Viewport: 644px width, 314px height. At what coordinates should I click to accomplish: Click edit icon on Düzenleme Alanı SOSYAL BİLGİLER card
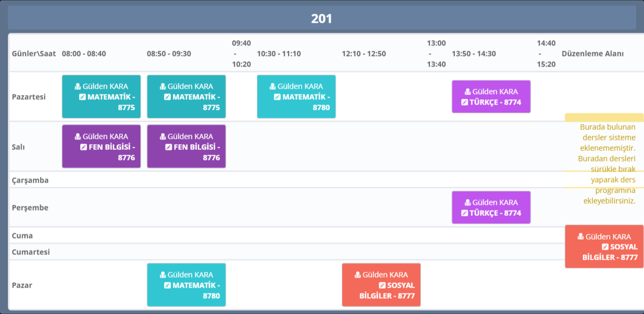(x=605, y=247)
